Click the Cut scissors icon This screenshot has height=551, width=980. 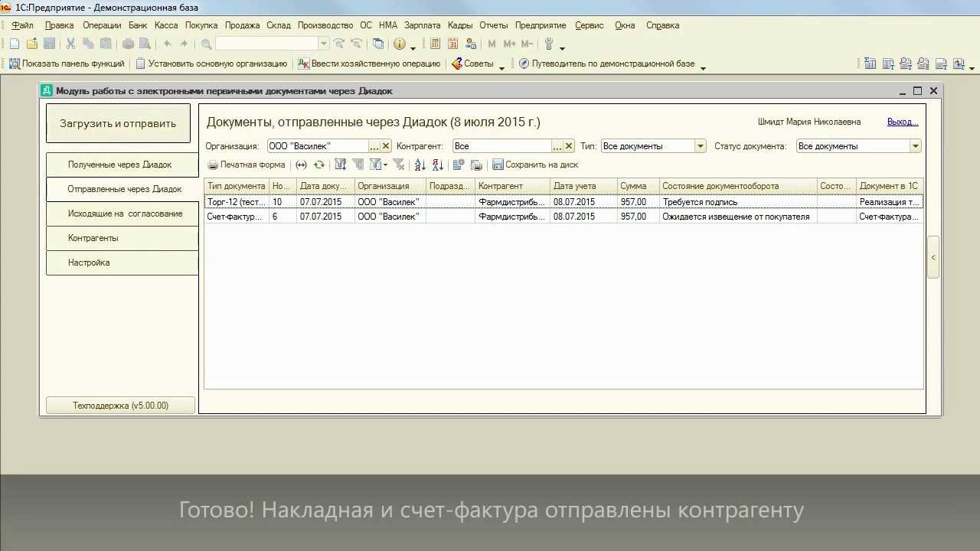pos(70,44)
